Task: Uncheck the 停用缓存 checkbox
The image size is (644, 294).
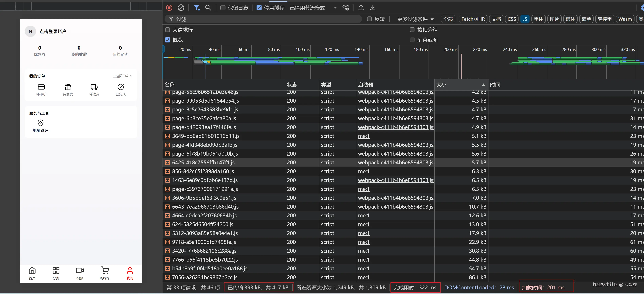Action: (259, 8)
